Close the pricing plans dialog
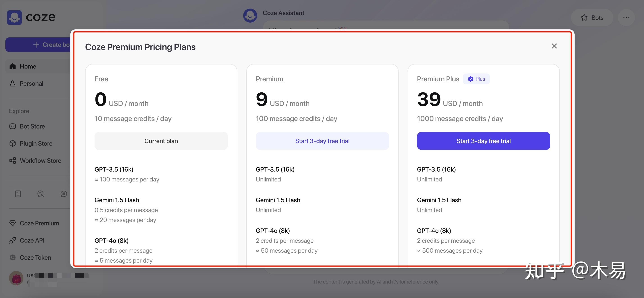This screenshot has width=644, height=298. click(554, 46)
